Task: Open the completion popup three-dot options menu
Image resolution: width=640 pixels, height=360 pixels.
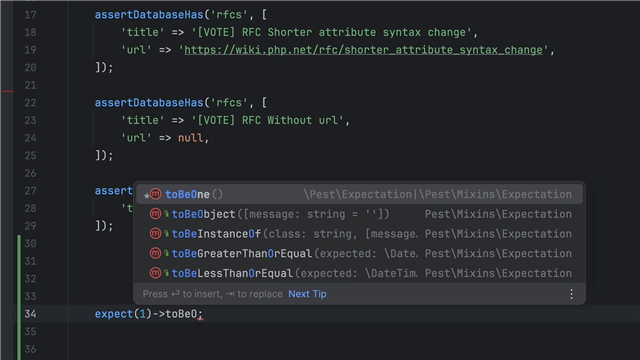Action: tap(571, 294)
